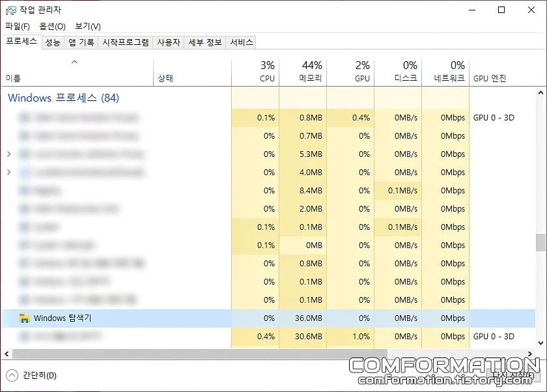Image resolution: width=547 pixels, height=392 pixels.
Task: Switch to the 사용자 tab
Action: (x=169, y=42)
